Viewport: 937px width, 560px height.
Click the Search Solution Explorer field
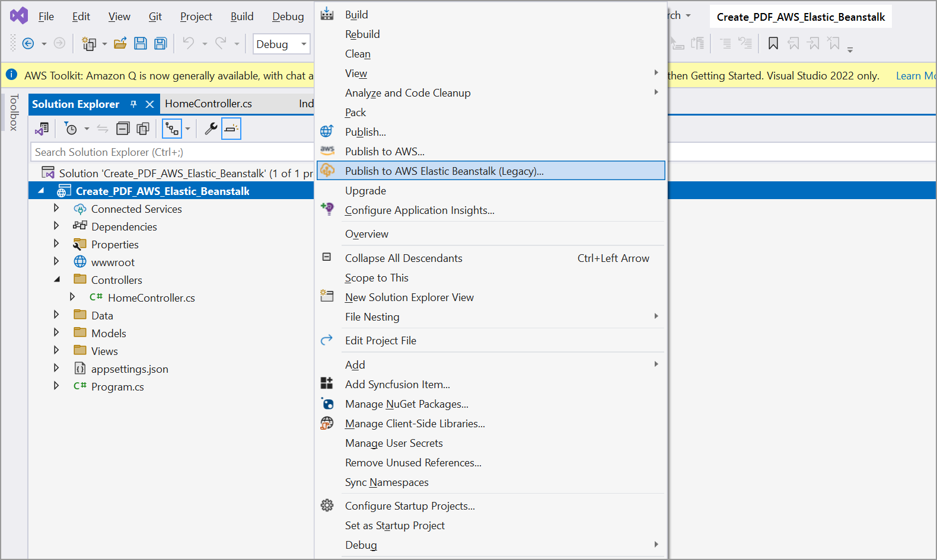[172, 152]
